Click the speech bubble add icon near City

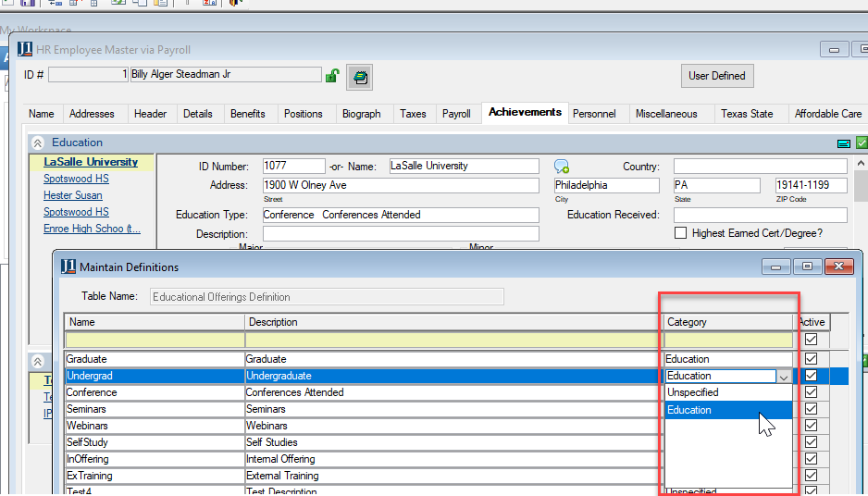[562, 167]
